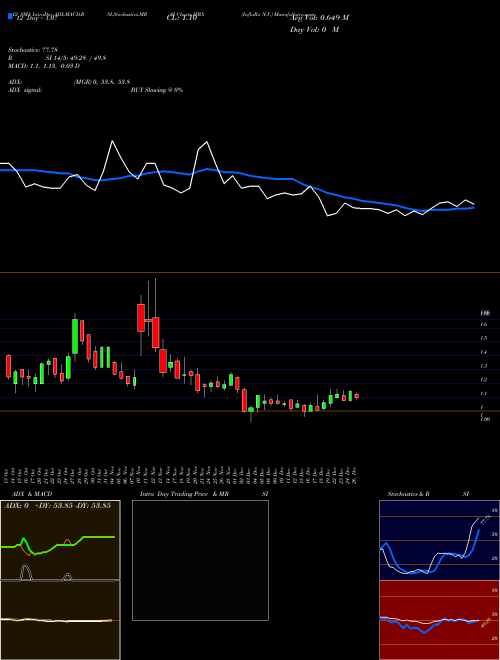Click the tall green candlestick reaching the 1.6 level

click(x=75, y=336)
